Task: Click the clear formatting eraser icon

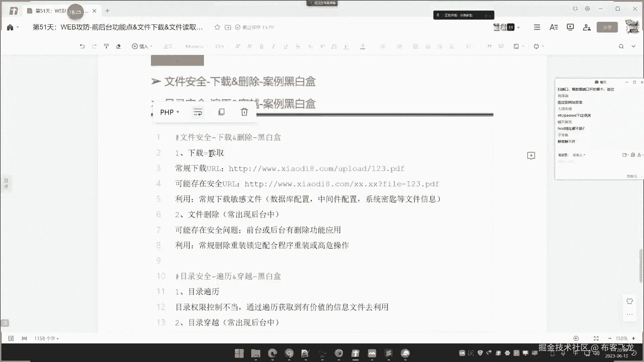Action: 118,46
